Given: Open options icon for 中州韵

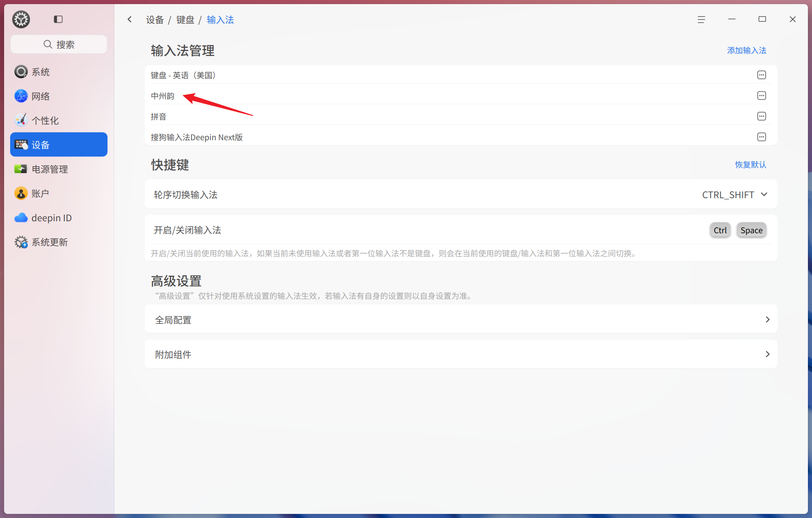Looking at the screenshot, I should point(761,96).
